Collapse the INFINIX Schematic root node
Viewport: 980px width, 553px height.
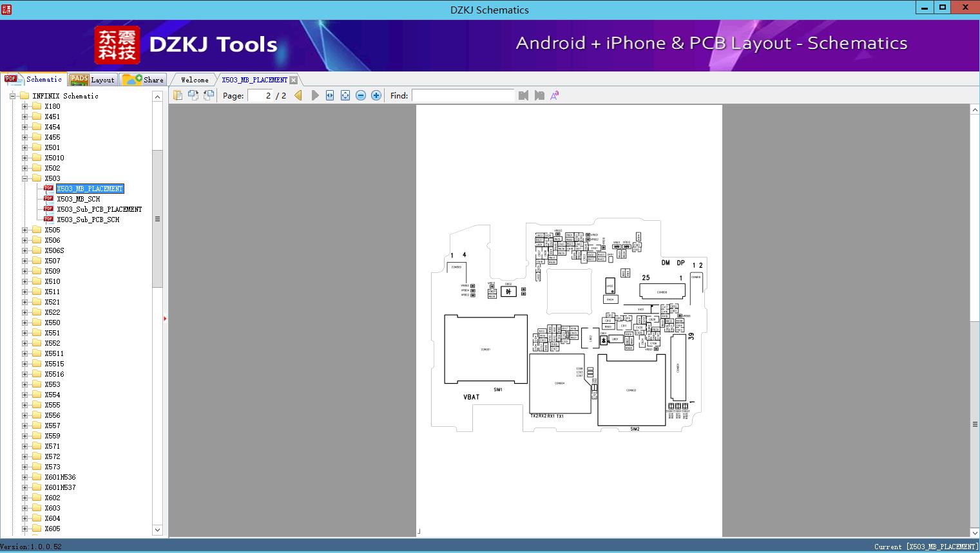12,96
